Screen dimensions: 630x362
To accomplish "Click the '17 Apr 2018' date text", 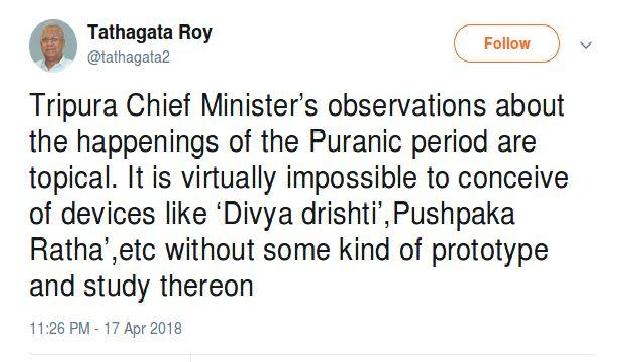I will (143, 328).
